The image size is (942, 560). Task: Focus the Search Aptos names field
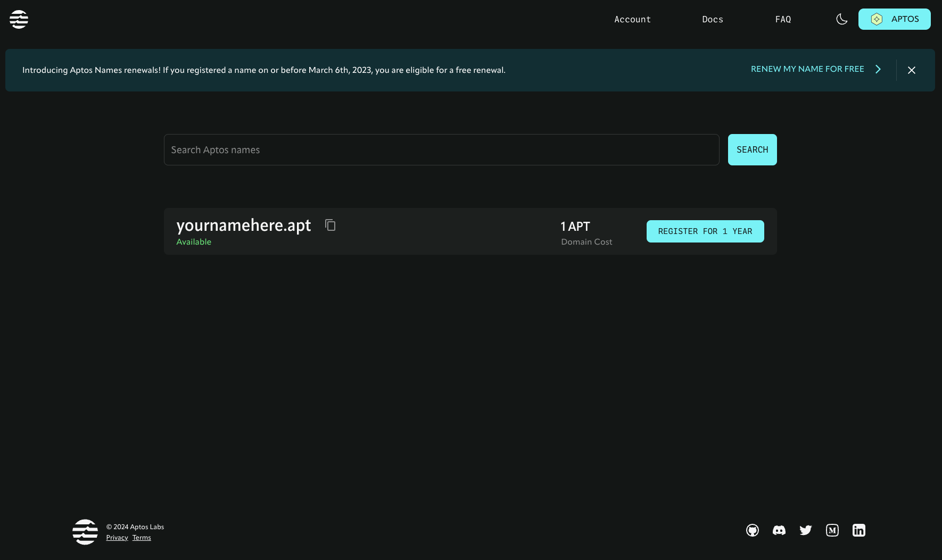tap(442, 150)
